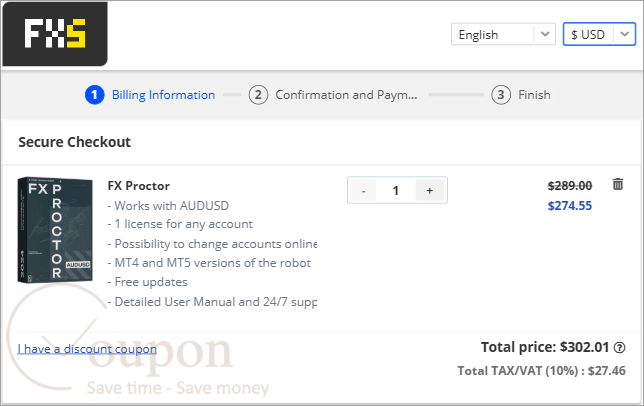
Task: Click the 'Total price: $302.01' text
Action: point(545,347)
